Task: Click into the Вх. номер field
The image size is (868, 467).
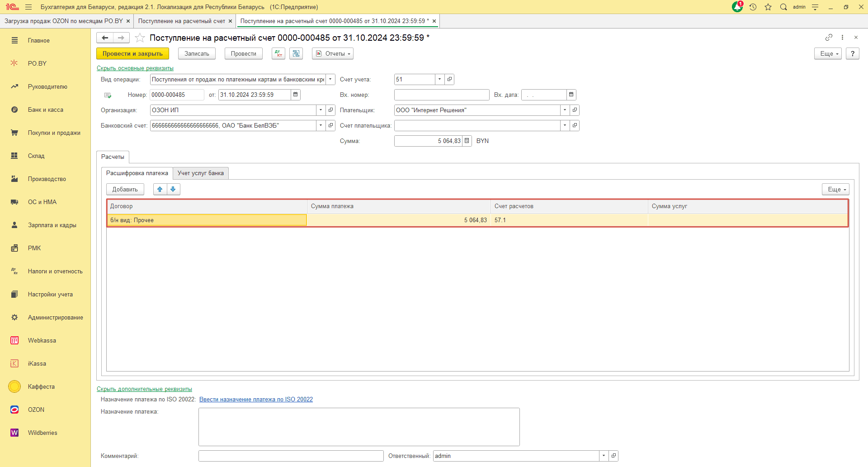Action: [442, 95]
